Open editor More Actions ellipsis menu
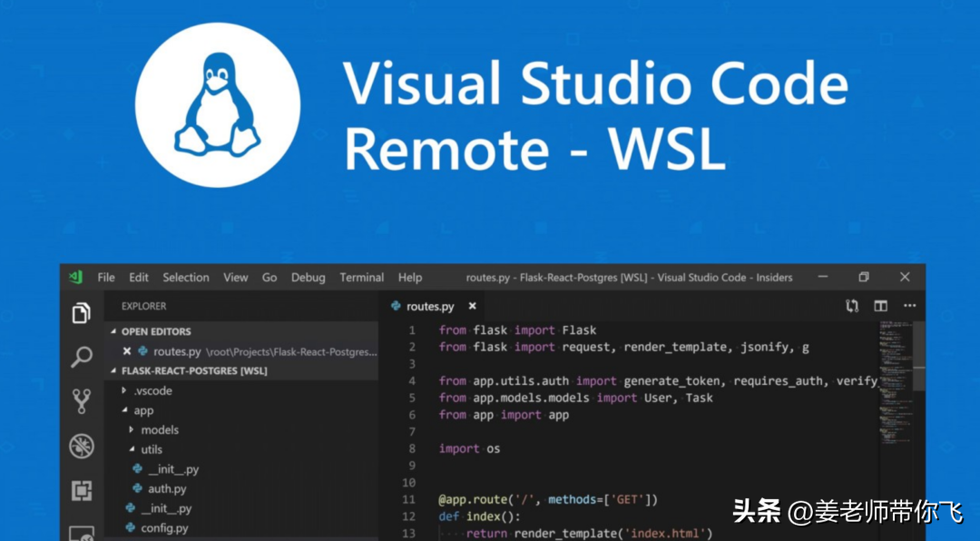This screenshot has height=541, width=980. click(909, 306)
